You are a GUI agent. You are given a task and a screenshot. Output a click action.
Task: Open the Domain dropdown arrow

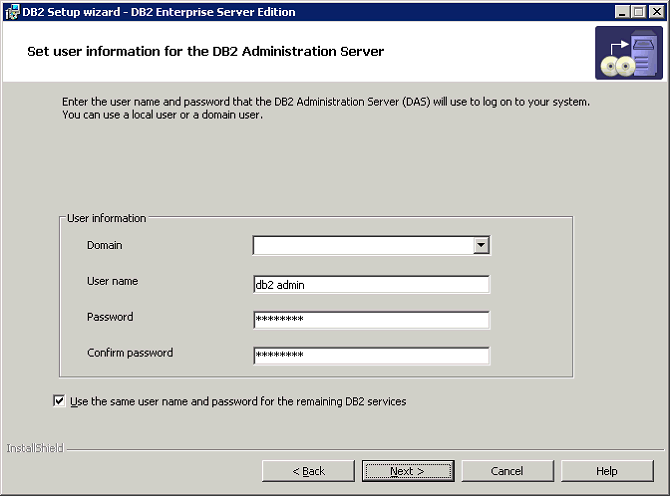click(481, 245)
